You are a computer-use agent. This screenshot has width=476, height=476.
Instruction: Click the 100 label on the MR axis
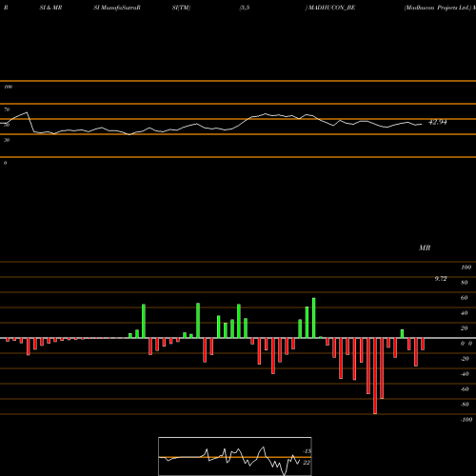point(466,268)
